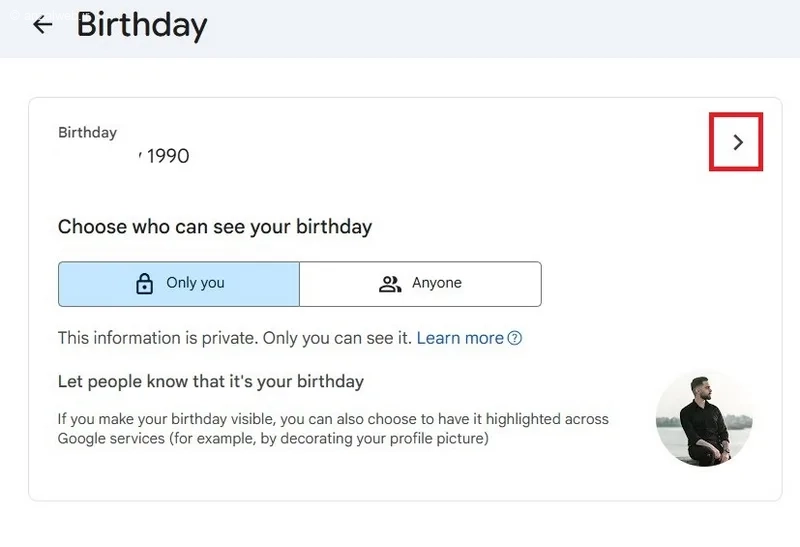This screenshot has width=800, height=547.
Task: Click the Only you can see it sentence
Action: pyautogui.click(x=337, y=338)
